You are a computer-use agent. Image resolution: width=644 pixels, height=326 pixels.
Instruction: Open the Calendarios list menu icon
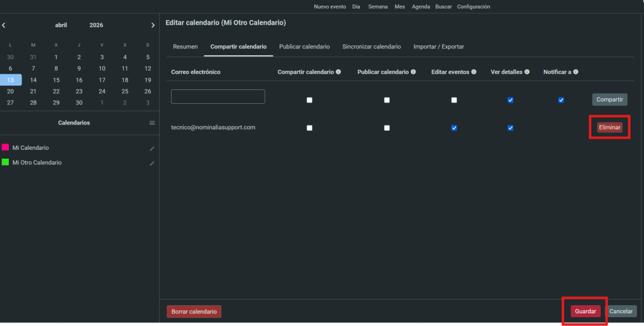[152, 123]
